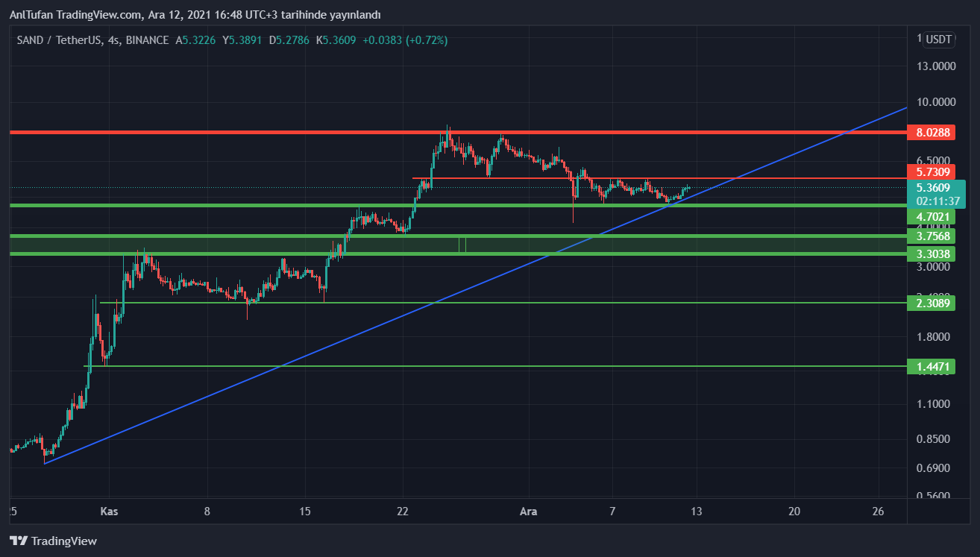Viewport: 980px width, 557px height.
Task: Select the red 5.7309 resistance label
Action: pyautogui.click(x=932, y=171)
